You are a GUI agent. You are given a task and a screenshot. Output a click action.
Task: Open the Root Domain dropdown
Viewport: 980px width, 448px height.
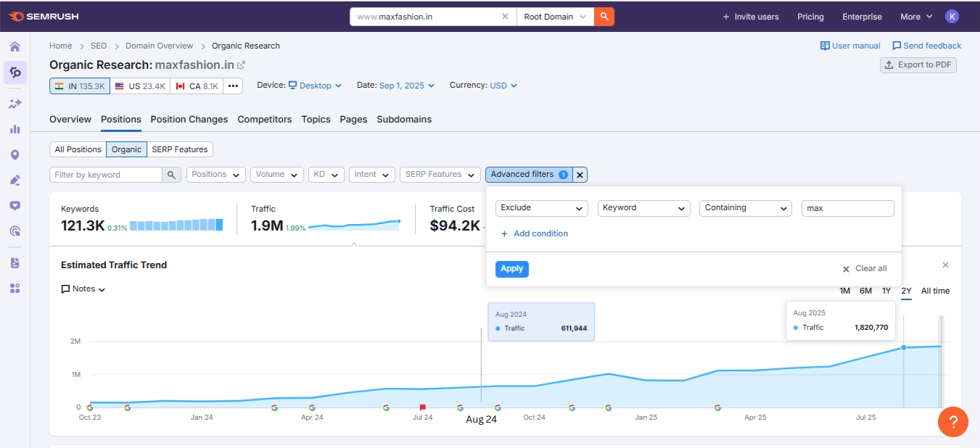[x=555, y=17]
